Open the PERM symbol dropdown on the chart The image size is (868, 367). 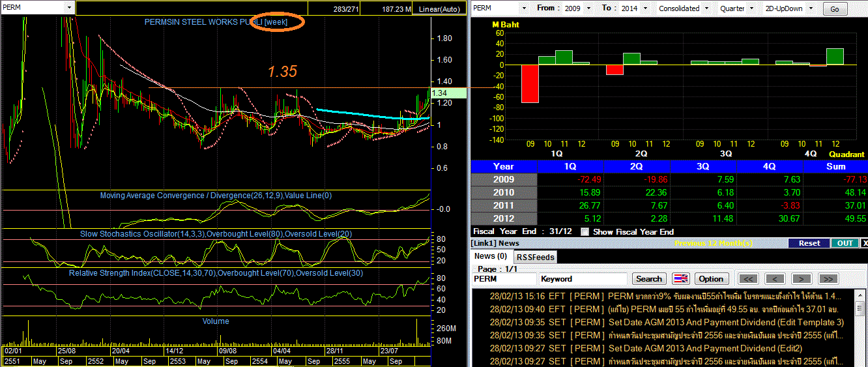point(68,7)
